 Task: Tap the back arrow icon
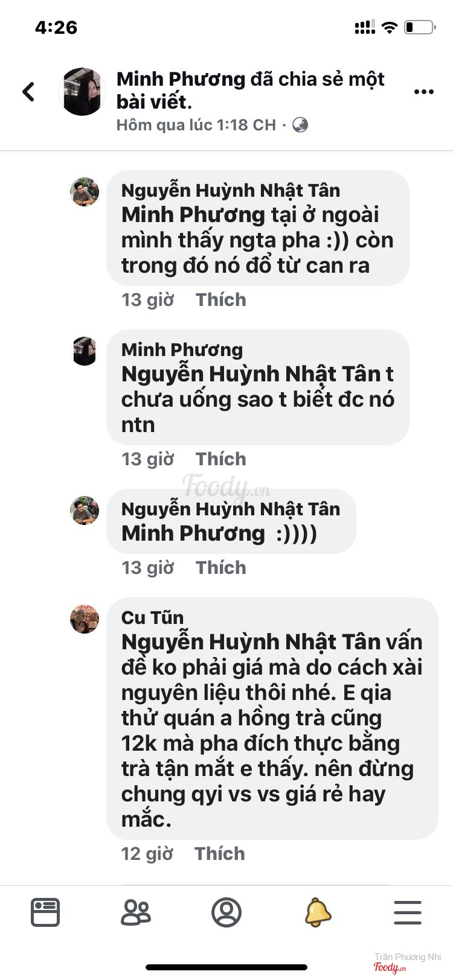coord(28,92)
